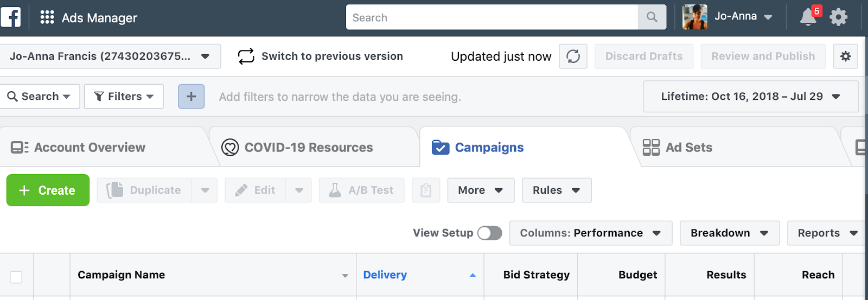Open the Lifetime date range dropdown
The height and width of the screenshot is (300, 868).
point(750,97)
